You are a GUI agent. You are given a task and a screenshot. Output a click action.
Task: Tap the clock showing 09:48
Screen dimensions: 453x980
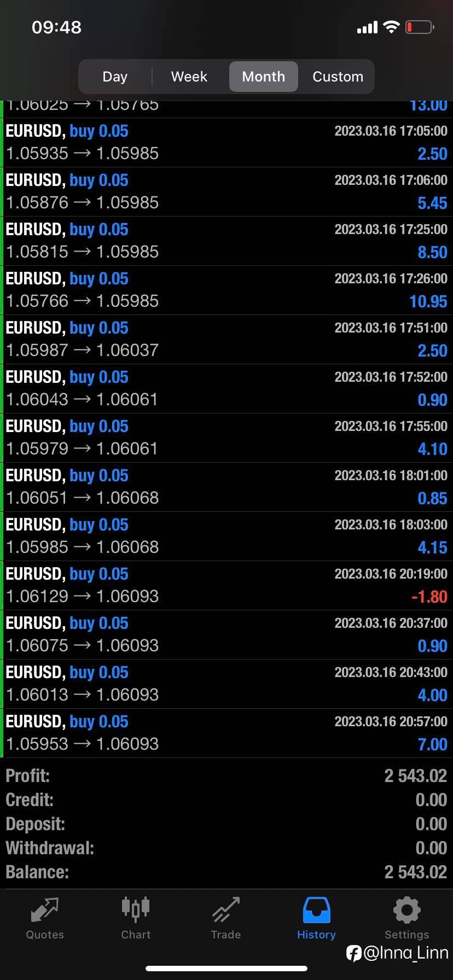tap(56, 27)
